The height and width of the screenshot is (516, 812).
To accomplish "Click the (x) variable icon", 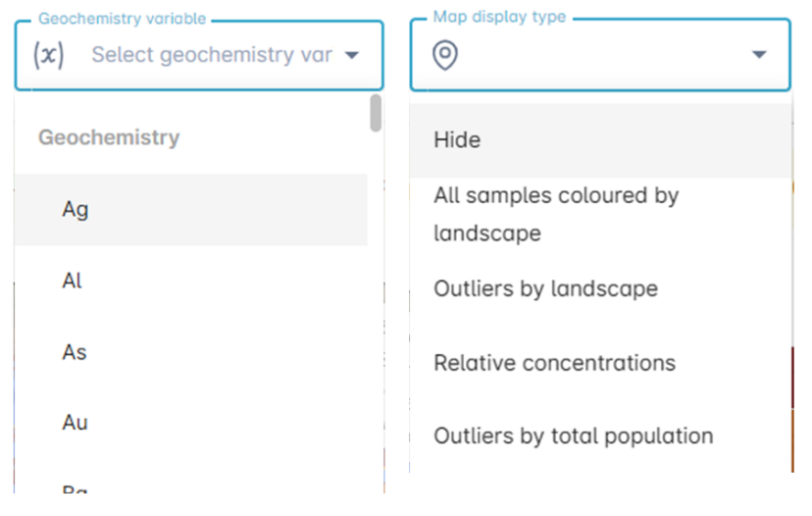I will tap(49, 55).
